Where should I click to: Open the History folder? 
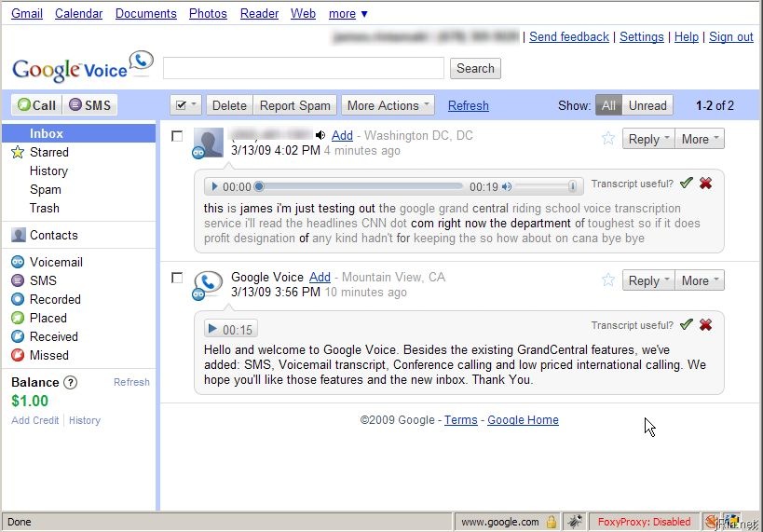48,171
